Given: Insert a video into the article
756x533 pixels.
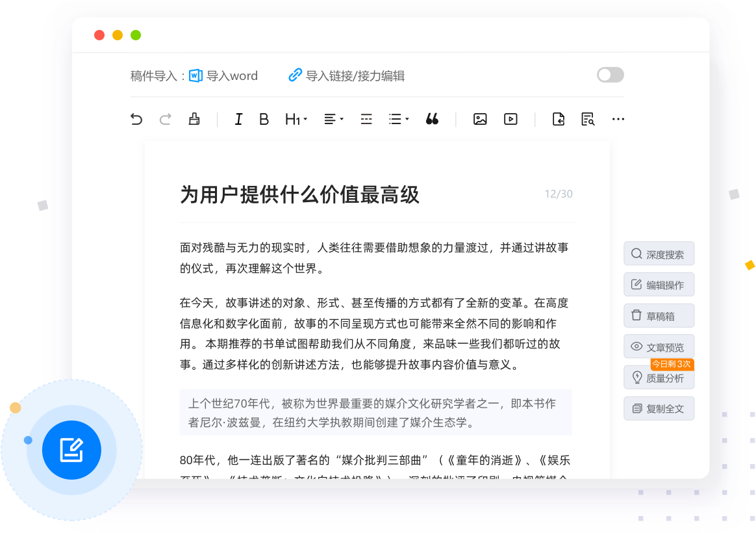Looking at the screenshot, I should point(510,119).
